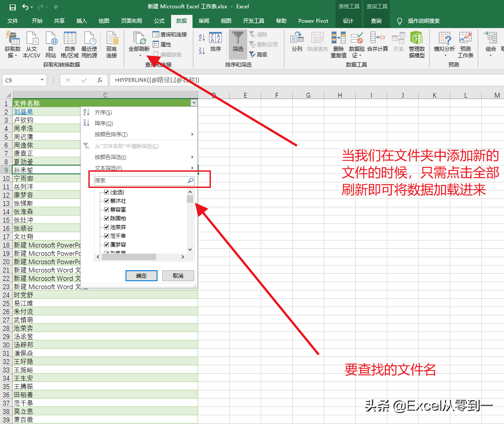Click the Undo arrow icon
Image resolution: width=504 pixels, height=424 pixels.
[x=25, y=7]
